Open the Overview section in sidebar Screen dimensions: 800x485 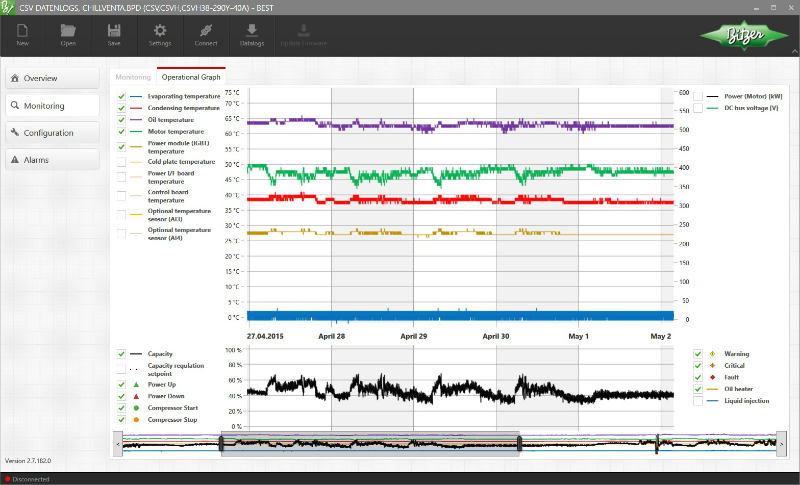click(x=52, y=78)
